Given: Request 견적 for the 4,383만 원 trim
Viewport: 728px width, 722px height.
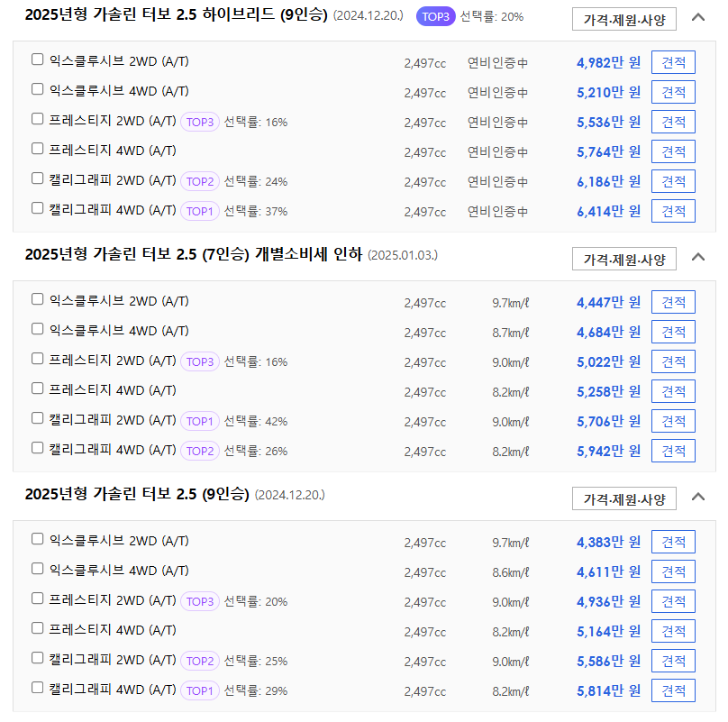Looking at the screenshot, I should [x=673, y=542].
